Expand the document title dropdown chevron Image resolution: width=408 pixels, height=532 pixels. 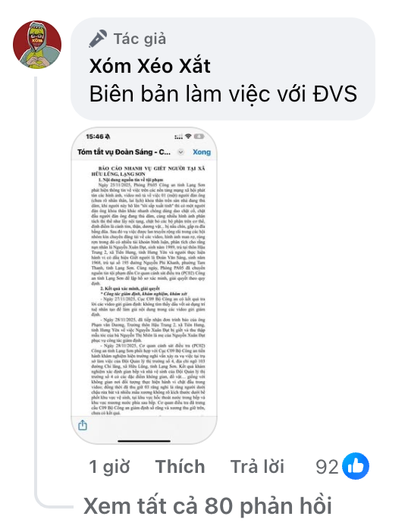pos(181,152)
